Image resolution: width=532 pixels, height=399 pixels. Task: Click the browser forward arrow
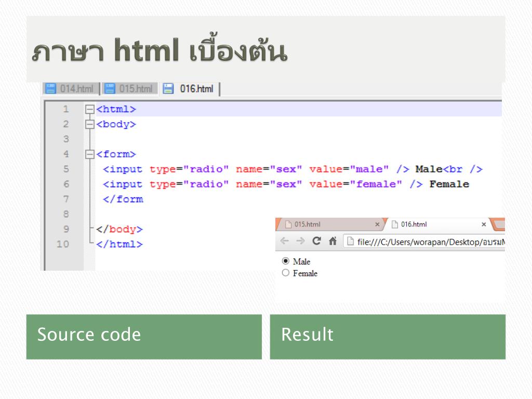(300, 241)
